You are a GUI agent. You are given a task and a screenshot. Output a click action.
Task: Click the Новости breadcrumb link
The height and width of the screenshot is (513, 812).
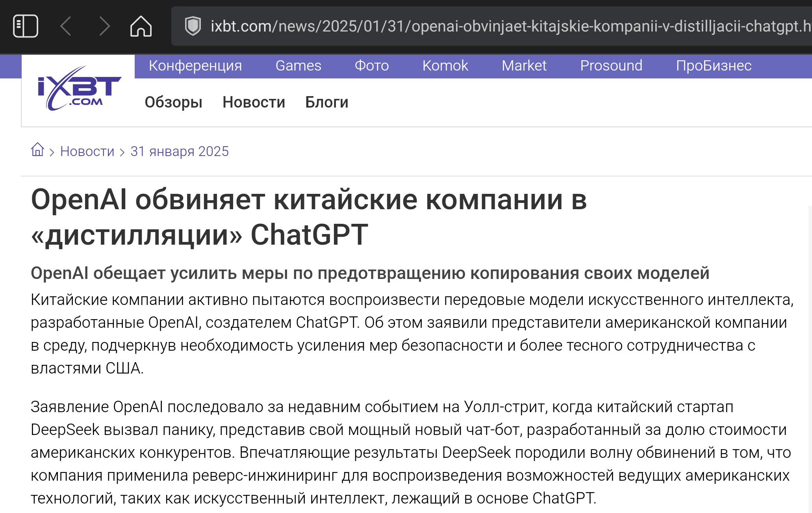tap(87, 151)
